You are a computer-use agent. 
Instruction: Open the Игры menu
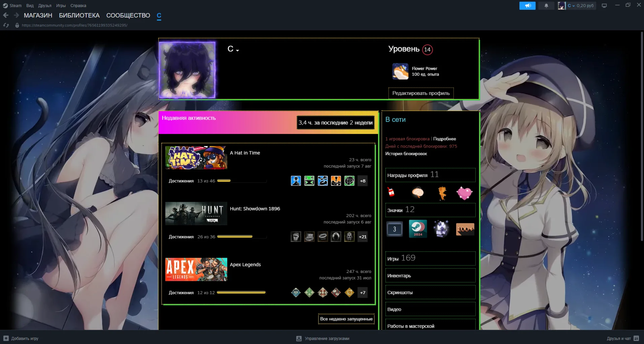(x=61, y=5)
